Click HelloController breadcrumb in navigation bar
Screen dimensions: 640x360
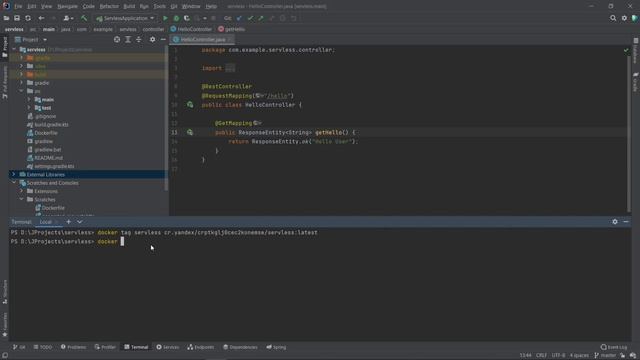coord(191,29)
